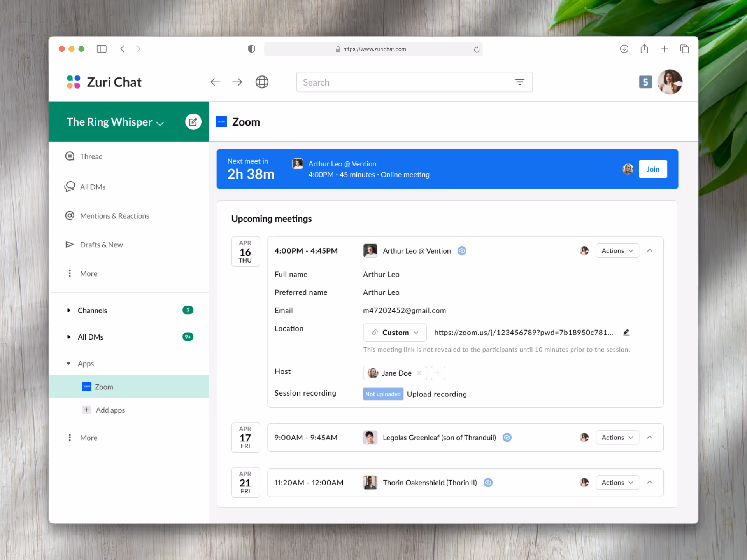Screen dimensions: 747x560
Task: Join the upcoming Arthur Leo meeting
Action: click(652, 169)
